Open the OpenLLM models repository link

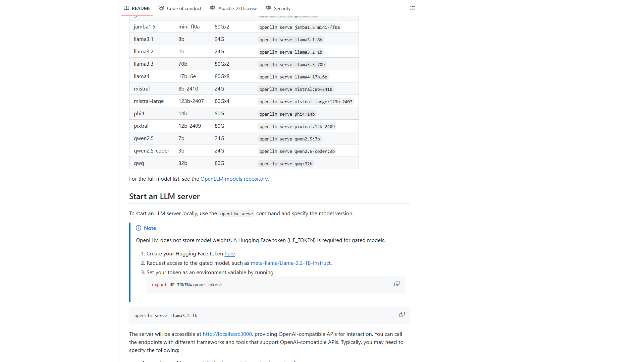coord(234,179)
